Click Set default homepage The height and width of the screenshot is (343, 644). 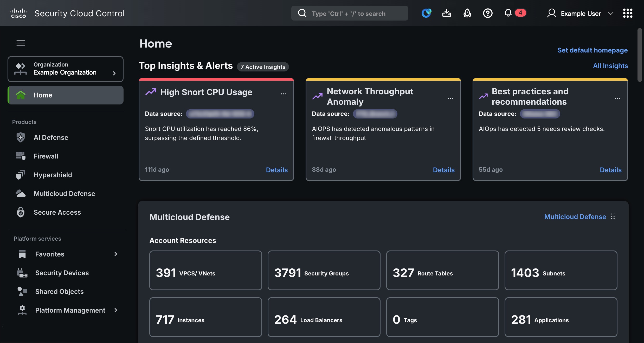(592, 50)
